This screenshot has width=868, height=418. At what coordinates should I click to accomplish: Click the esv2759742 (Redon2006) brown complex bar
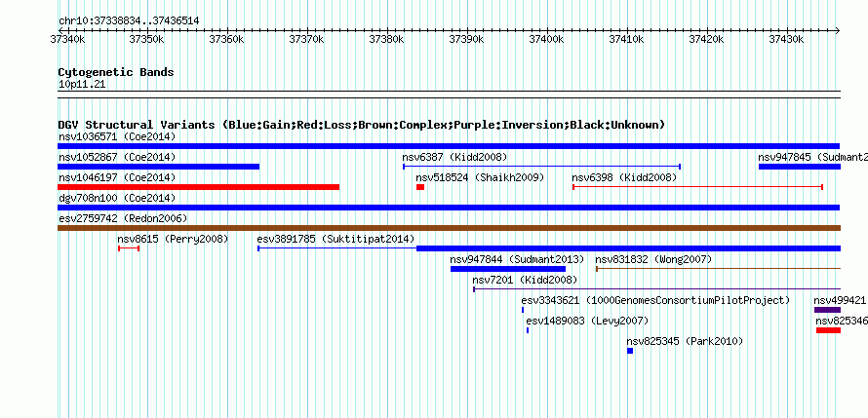[x=449, y=228]
